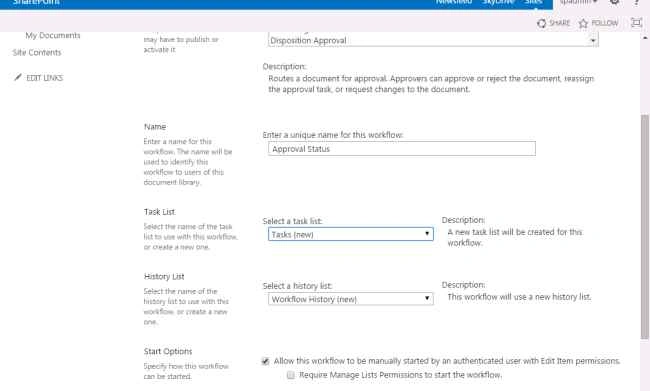Viewport: 650px width, 391px height.
Task: Click the help question mark icon
Action: (636, 2)
